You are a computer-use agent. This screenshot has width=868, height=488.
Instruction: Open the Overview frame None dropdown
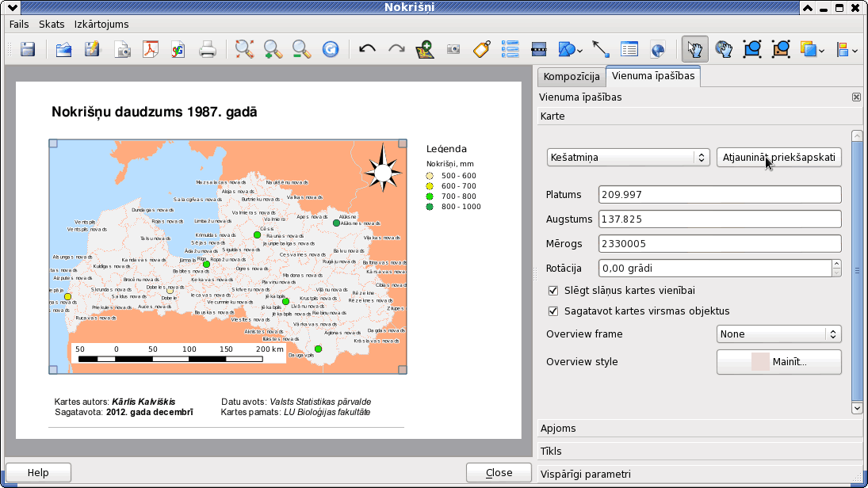tap(779, 334)
